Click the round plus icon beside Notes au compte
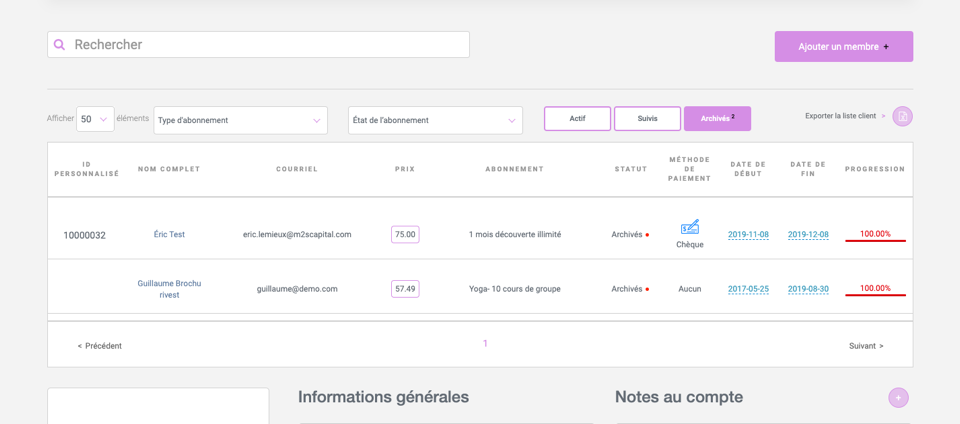 pyautogui.click(x=898, y=398)
